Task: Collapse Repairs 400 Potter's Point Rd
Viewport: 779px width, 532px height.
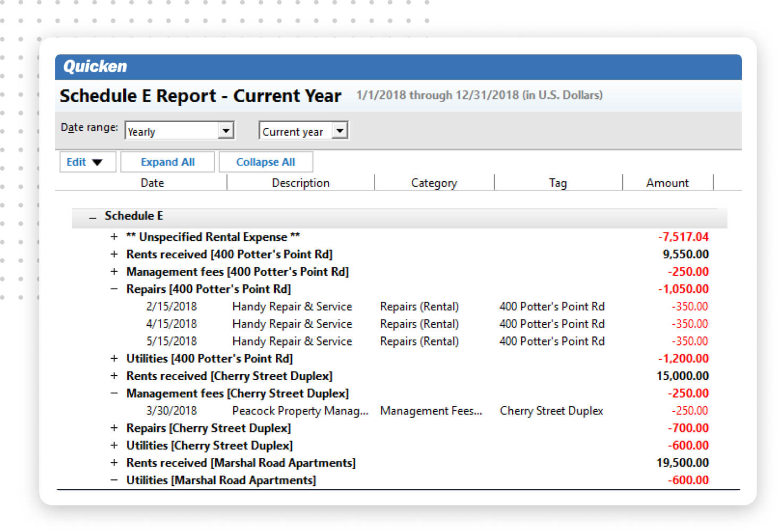Action: [114, 289]
